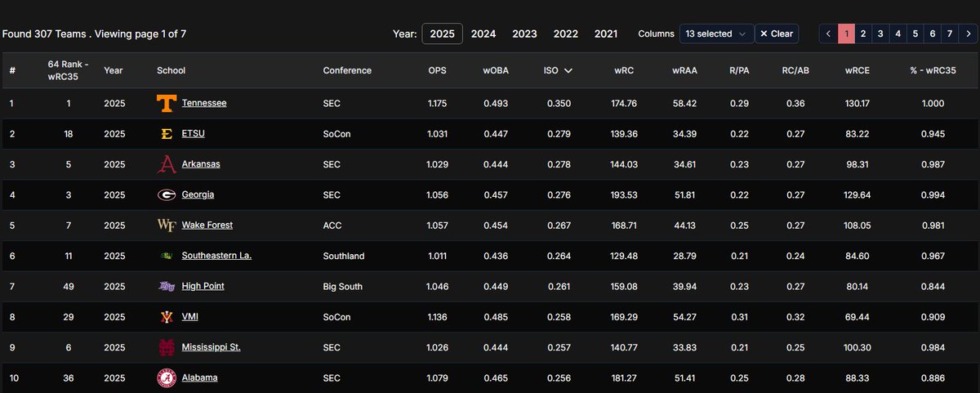Screen dimensions: 980x393
Task: Click the Mississippi St. logo icon
Action: [167, 347]
